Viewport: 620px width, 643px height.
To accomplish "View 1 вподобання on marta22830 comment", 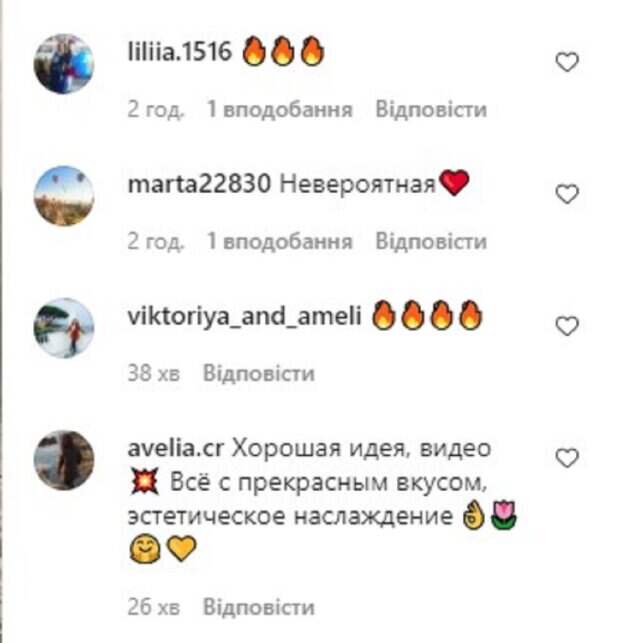I will [x=280, y=242].
